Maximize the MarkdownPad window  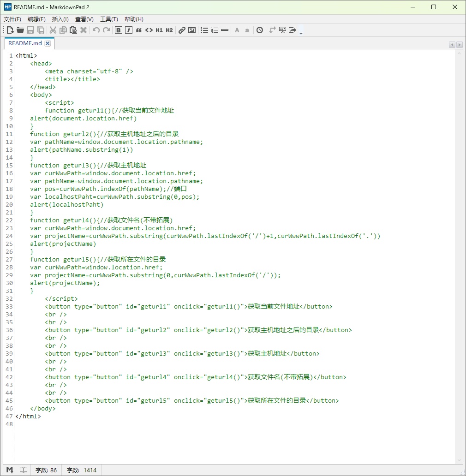coord(434,7)
